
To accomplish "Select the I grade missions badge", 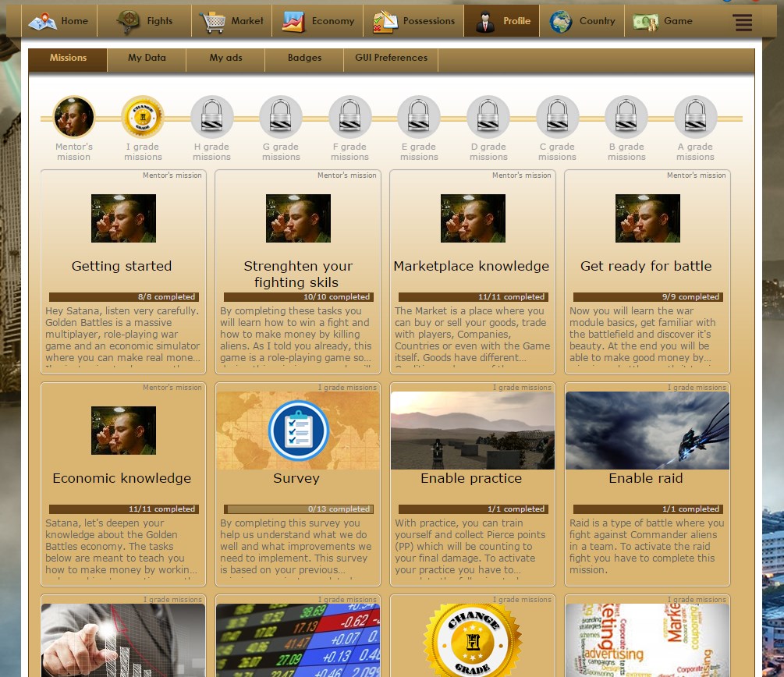I will coord(143,117).
